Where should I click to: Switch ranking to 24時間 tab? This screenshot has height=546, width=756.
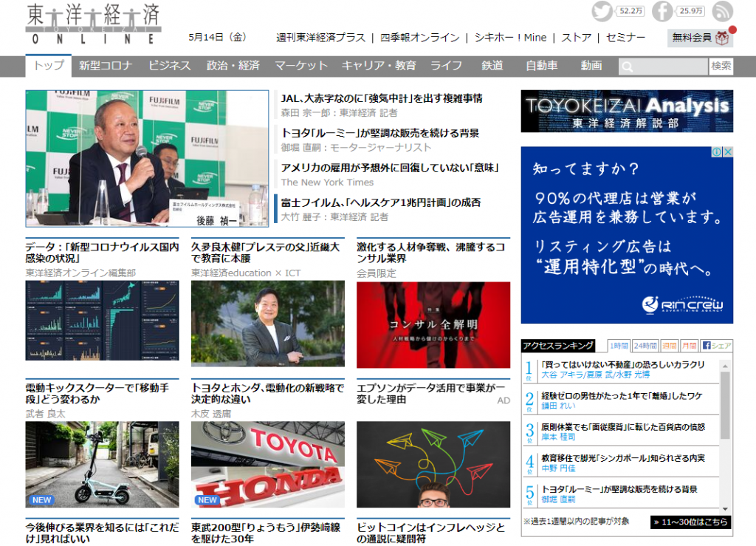pyautogui.click(x=645, y=346)
